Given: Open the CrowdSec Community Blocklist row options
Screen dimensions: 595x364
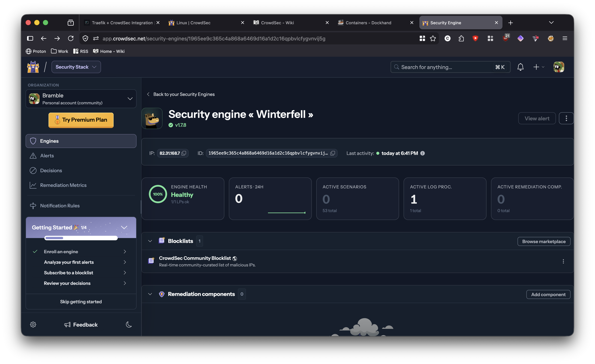Looking at the screenshot, I should click(x=563, y=261).
